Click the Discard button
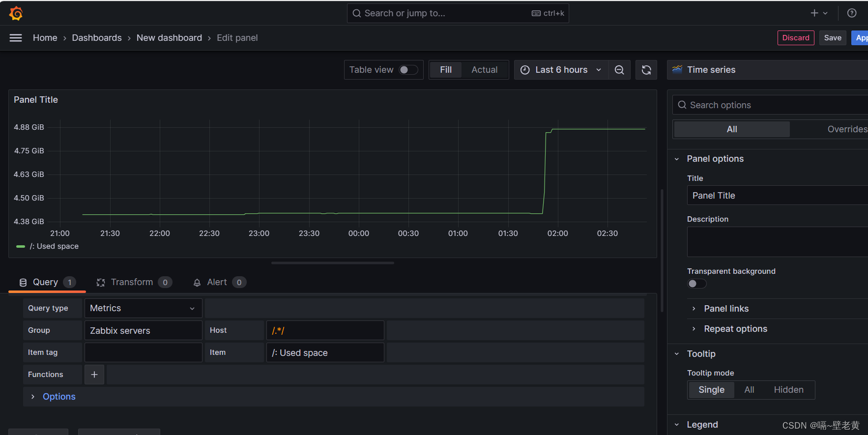This screenshot has height=435, width=868. pos(796,38)
